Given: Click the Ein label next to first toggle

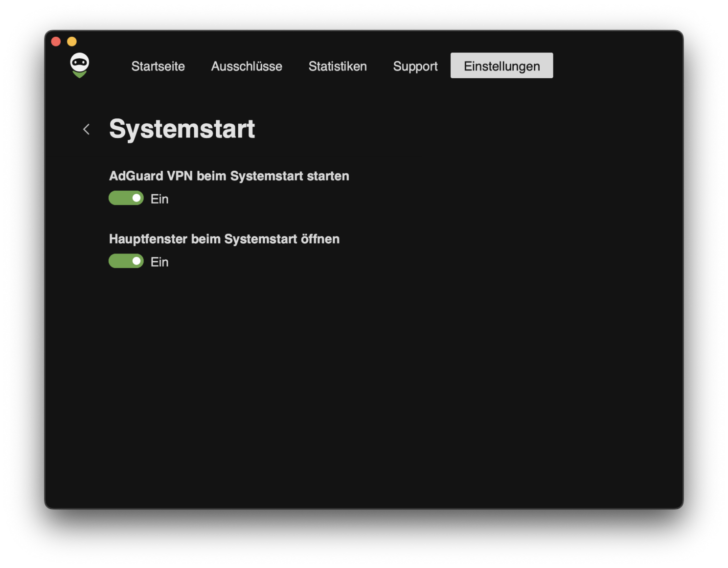Looking at the screenshot, I should (159, 199).
